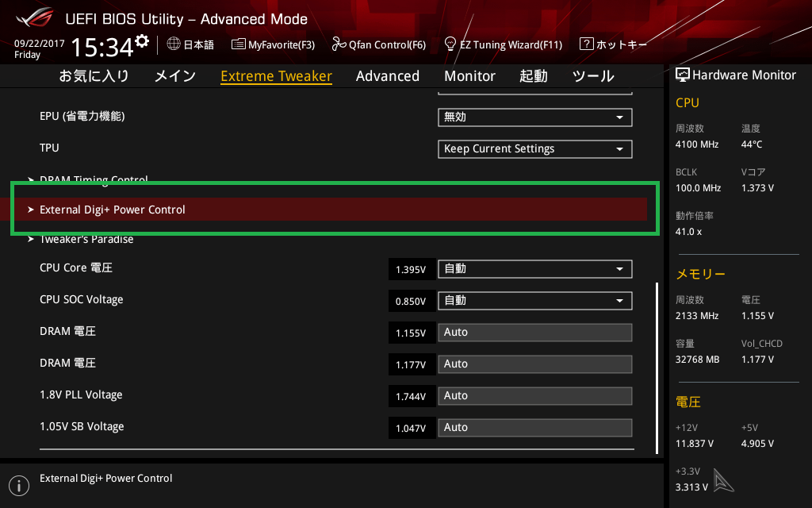This screenshot has height=508, width=812.
Task: Click the 1.373 V Vcore value
Action: (757, 187)
